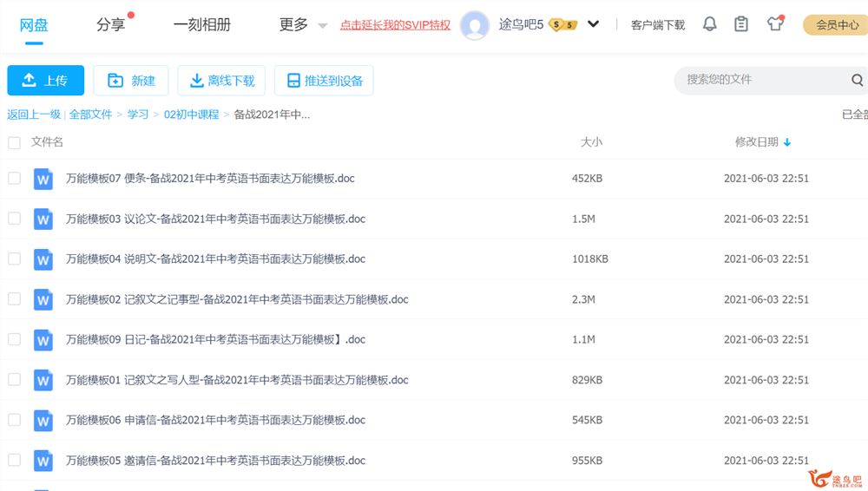Open the 更多 menu
868x491 pixels.
pos(293,25)
